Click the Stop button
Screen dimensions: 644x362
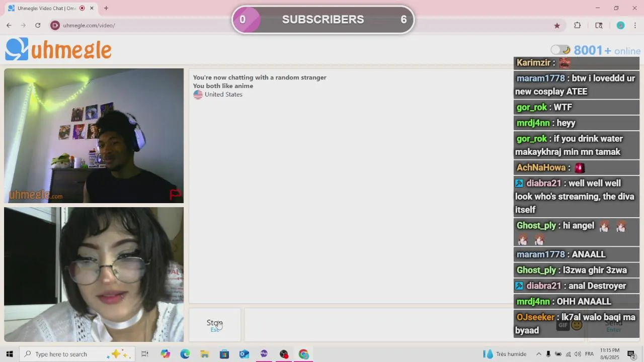[x=215, y=325]
